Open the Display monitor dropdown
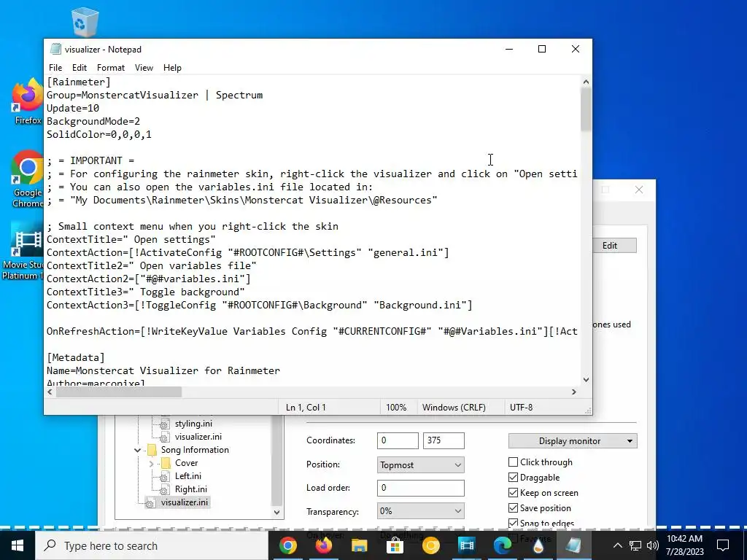Viewport: 747px width, 560px height. (x=573, y=441)
